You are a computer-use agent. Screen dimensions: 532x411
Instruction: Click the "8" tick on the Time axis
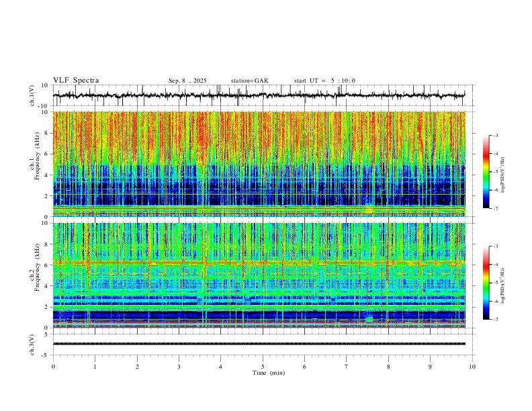click(388, 367)
